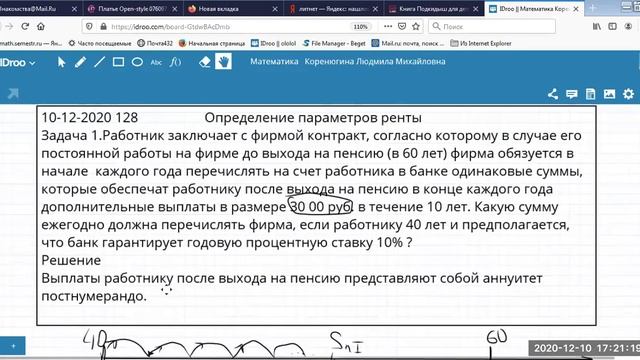640x360 pixels.
Task: Open the IDroo || ololol bookmark
Action: pyautogui.click(x=273, y=43)
